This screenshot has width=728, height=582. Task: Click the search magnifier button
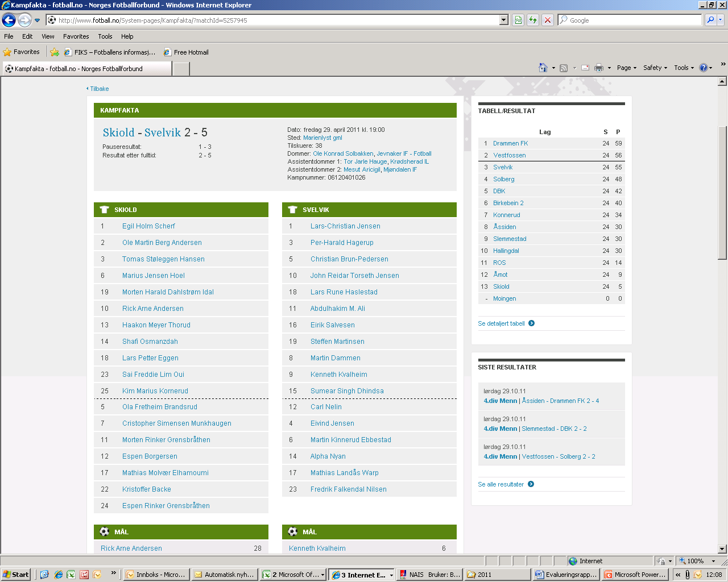point(710,20)
